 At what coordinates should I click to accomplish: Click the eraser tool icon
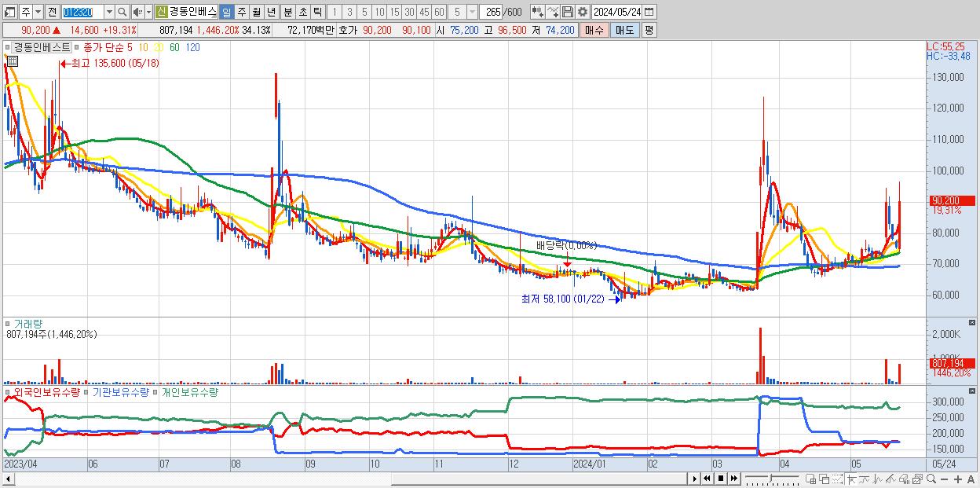tap(905, 479)
